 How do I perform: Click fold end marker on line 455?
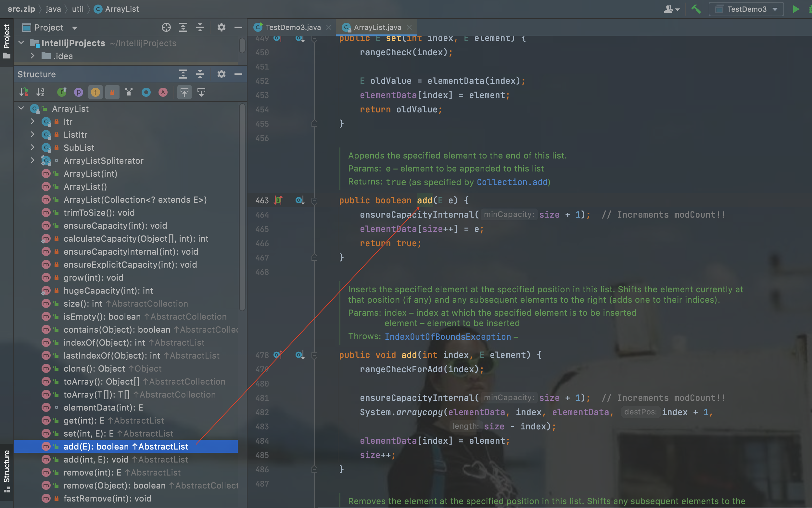(314, 124)
